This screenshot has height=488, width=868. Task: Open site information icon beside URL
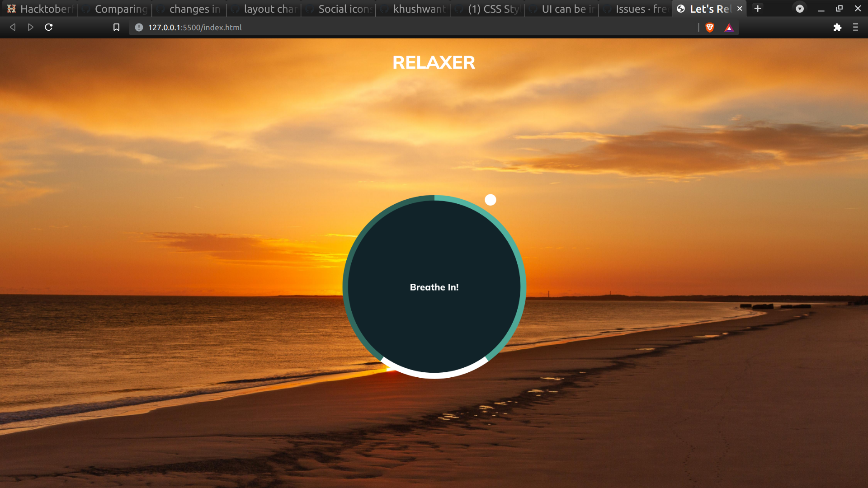tap(139, 28)
